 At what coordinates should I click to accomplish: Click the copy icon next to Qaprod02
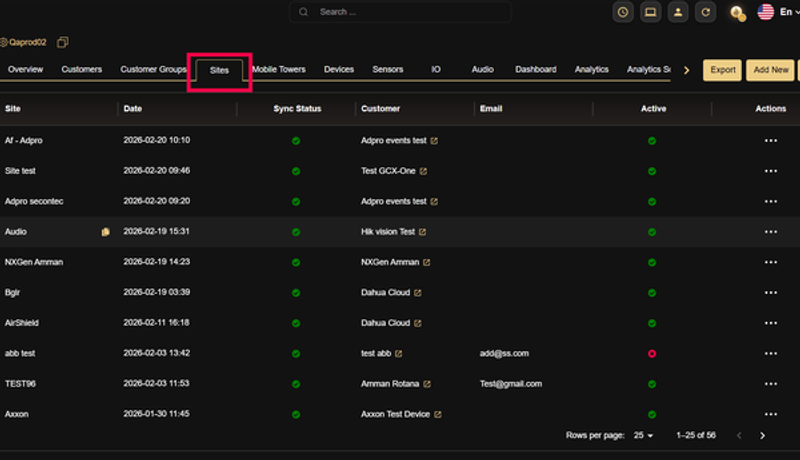coord(62,42)
